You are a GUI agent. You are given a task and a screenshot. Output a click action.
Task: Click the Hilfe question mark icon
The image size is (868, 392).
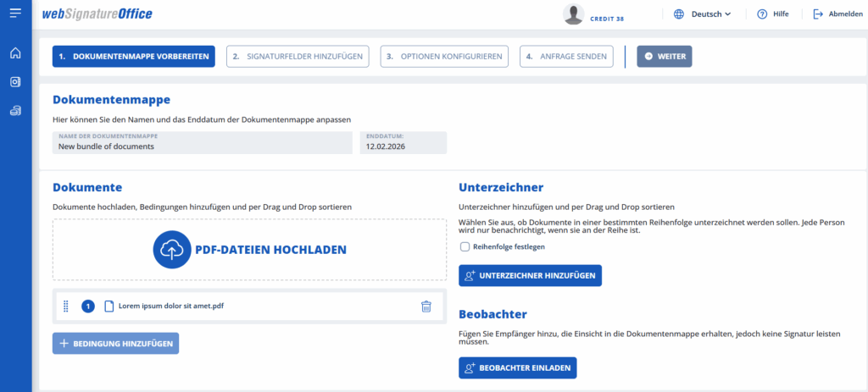point(762,14)
